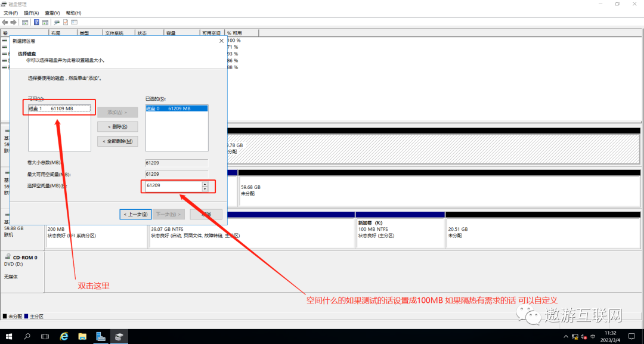Click the network tray icon
The height and width of the screenshot is (344, 644).
(x=575, y=337)
